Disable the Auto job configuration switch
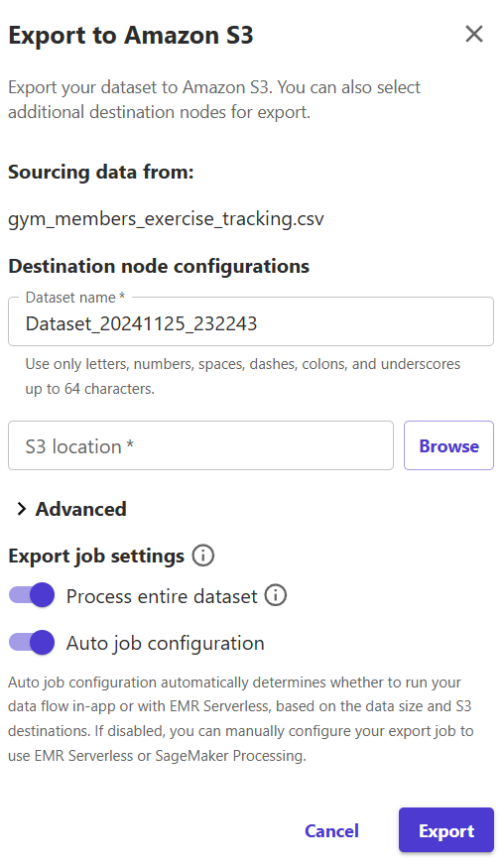The width and height of the screenshot is (504, 867). [32, 643]
